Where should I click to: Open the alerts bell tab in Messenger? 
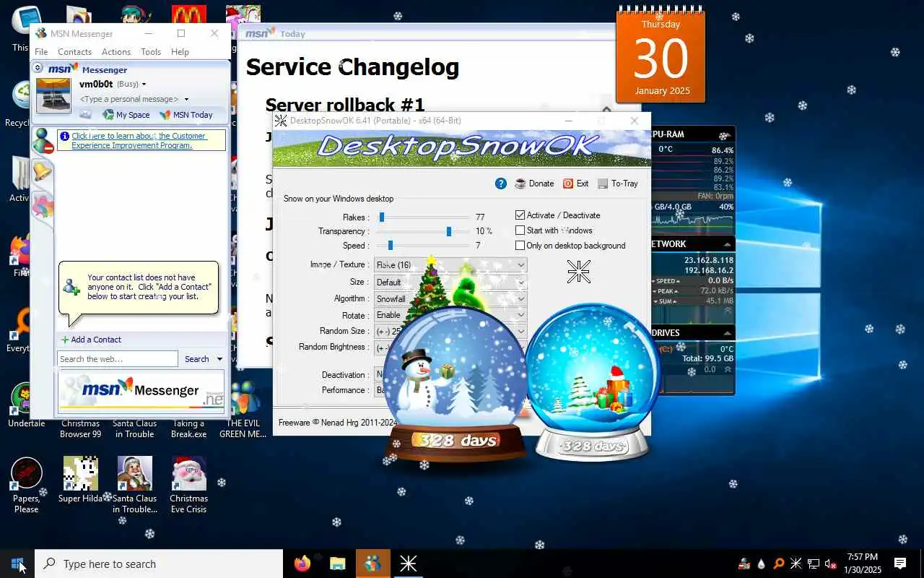click(x=42, y=171)
